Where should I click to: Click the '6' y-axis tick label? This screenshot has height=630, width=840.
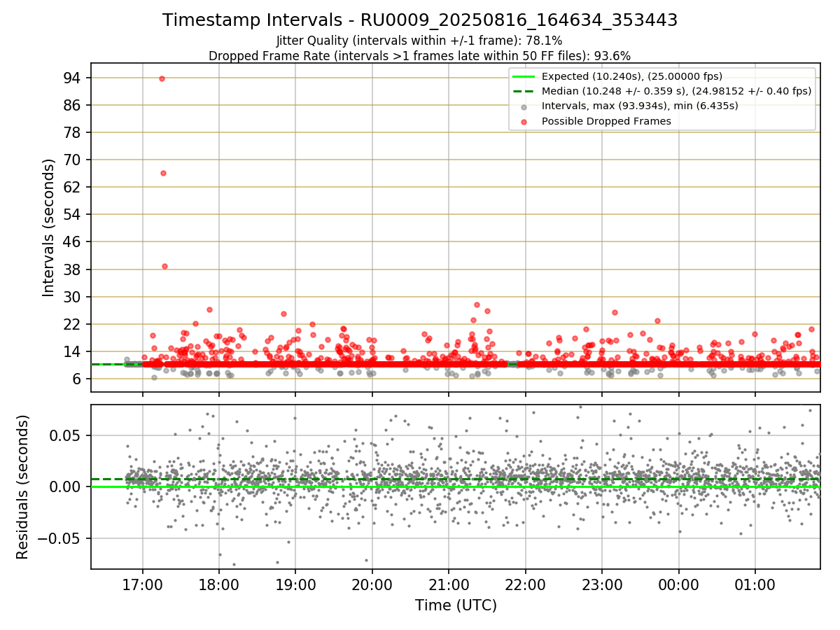click(x=77, y=379)
